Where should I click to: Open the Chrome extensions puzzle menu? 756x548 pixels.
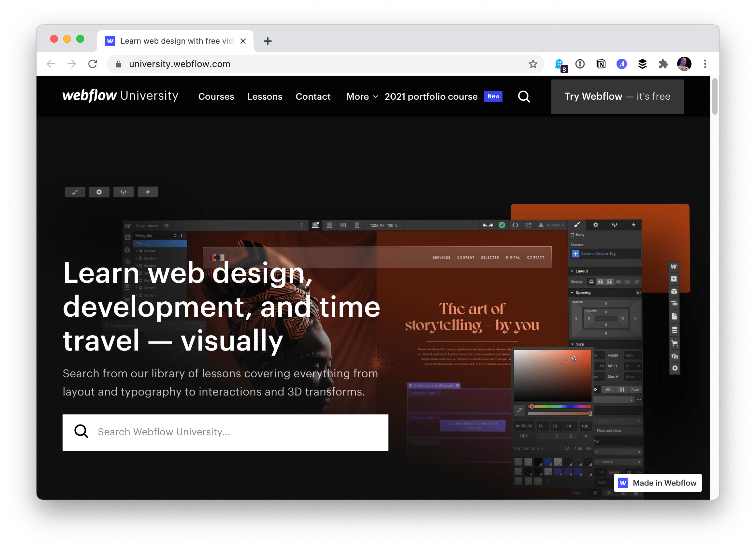(x=663, y=64)
